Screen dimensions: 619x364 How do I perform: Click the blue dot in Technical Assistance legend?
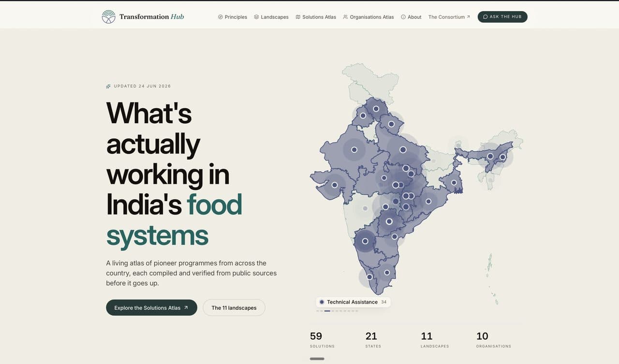tap(322, 302)
